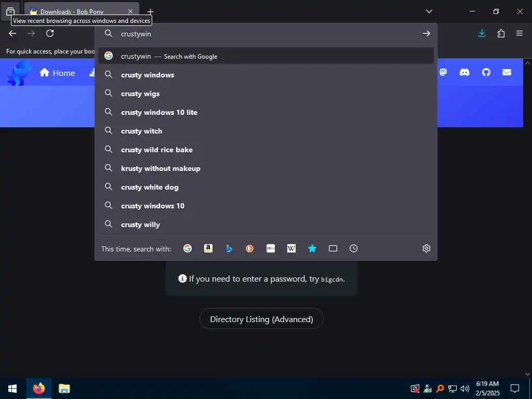Search this time with DuckDuckGo icon

coord(250,248)
